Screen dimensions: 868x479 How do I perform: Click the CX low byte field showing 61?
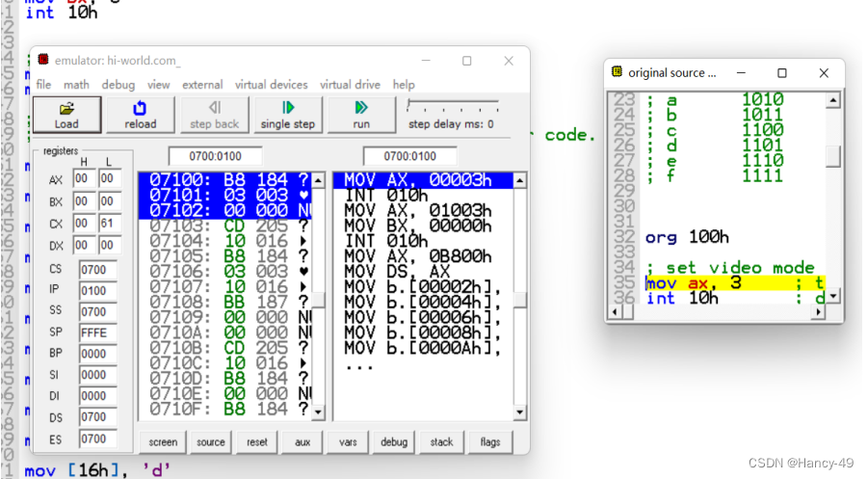tap(110, 224)
